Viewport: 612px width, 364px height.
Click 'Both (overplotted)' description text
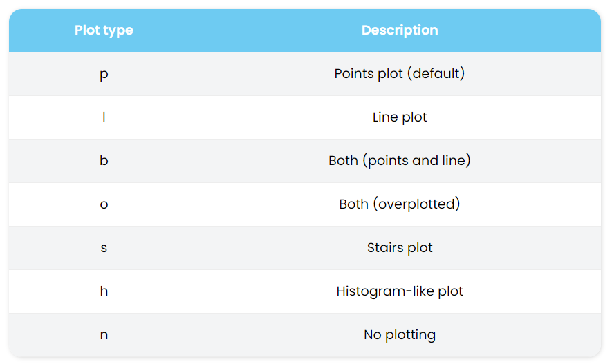[x=400, y=204]
